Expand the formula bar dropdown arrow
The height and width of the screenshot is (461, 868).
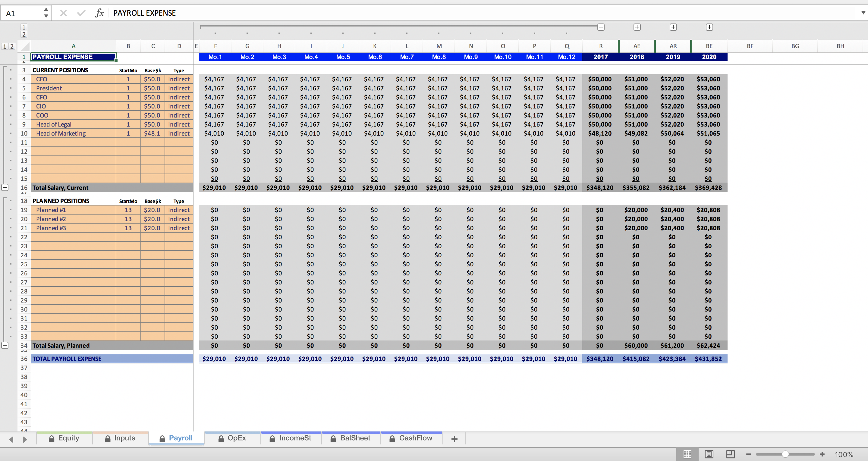(x=863, y=13)
